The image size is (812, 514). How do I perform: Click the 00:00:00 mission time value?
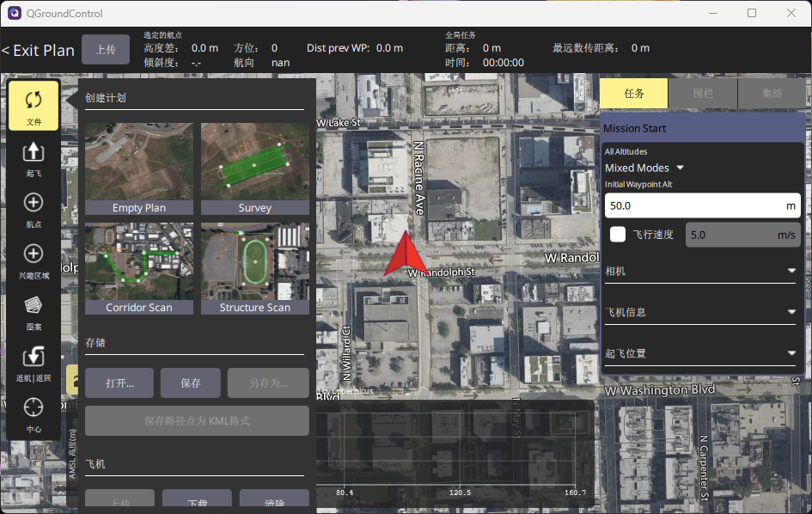504,63
